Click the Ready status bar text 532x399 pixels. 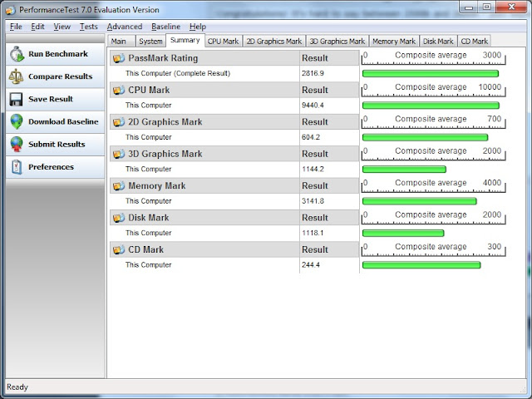coord(17,387)
